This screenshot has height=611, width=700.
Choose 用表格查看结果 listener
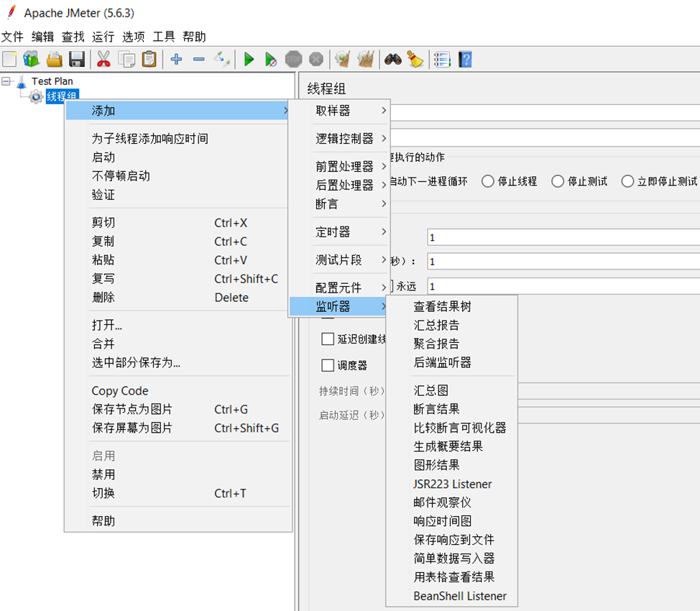[451, 577]
